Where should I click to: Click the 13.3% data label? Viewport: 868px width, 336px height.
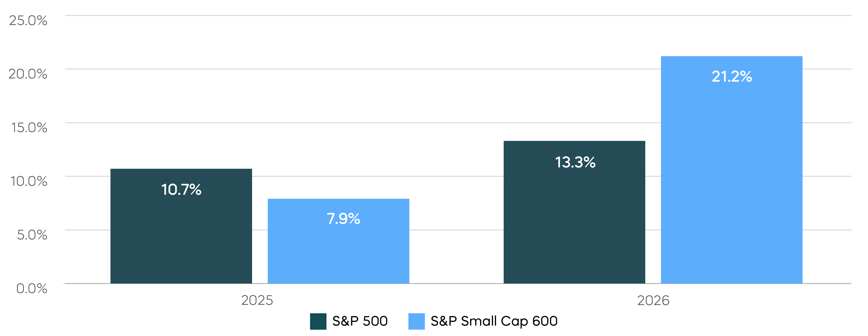575,162
